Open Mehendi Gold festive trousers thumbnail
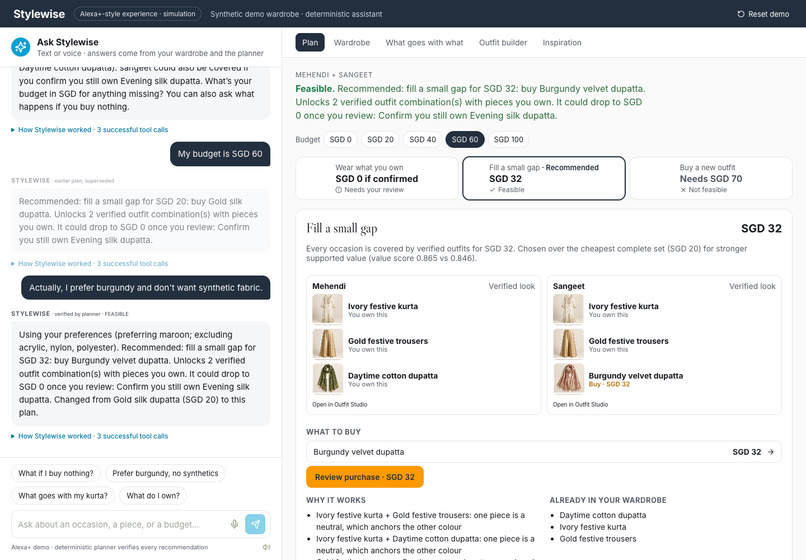Screen dimensions: 806x560 327,344
